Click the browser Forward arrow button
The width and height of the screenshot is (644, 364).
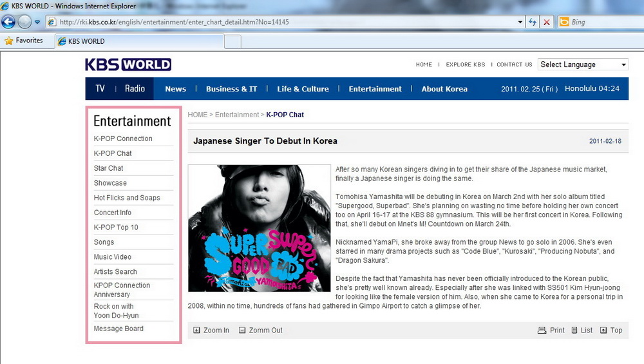click(x=24, y=22)
